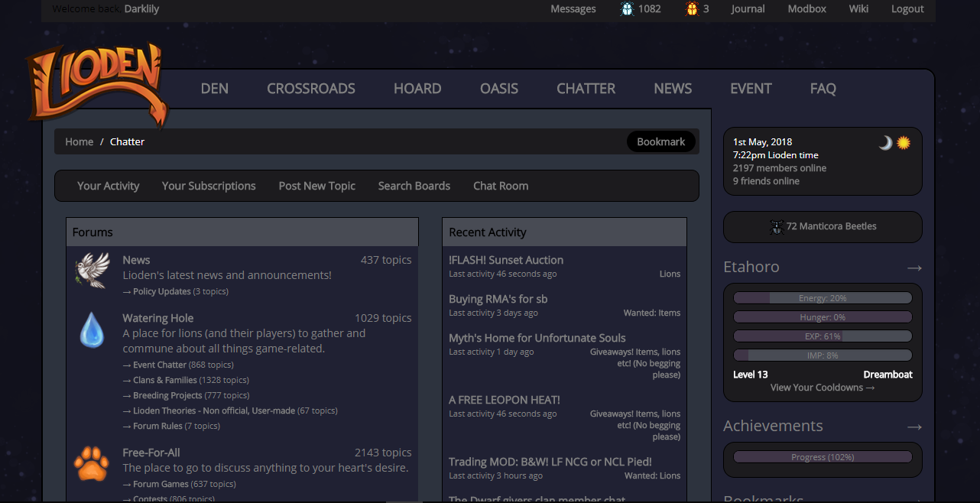Screen dimensions: 980x503
Task: Select the Chat Room tab
Action: (501, 186)
